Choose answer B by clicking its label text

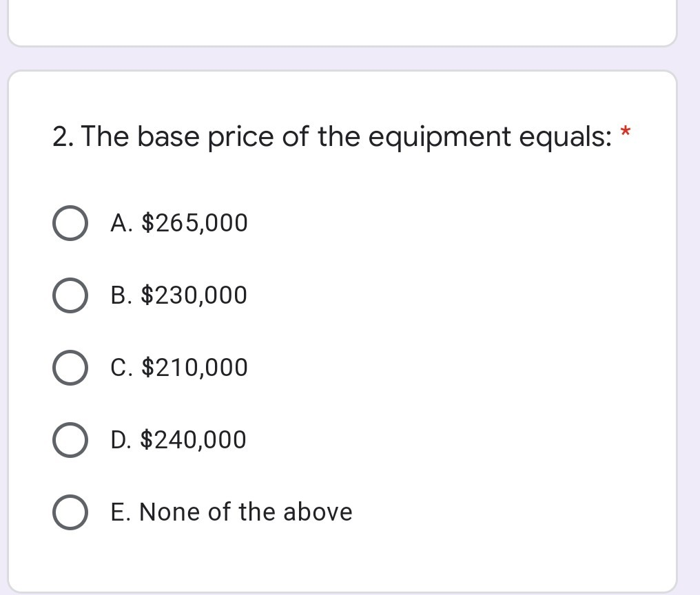click(x=178, y=295)
